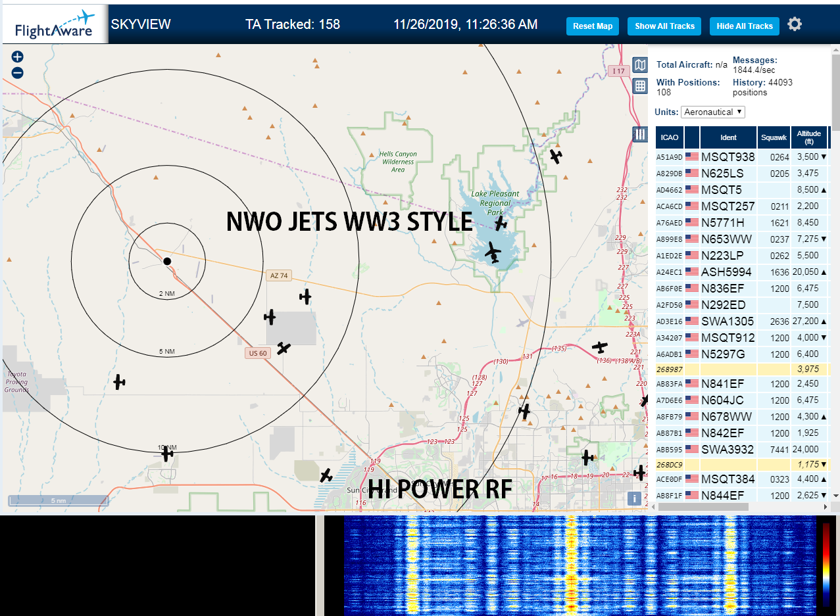Select the aircraft above the Sun City label

[326, 475]
